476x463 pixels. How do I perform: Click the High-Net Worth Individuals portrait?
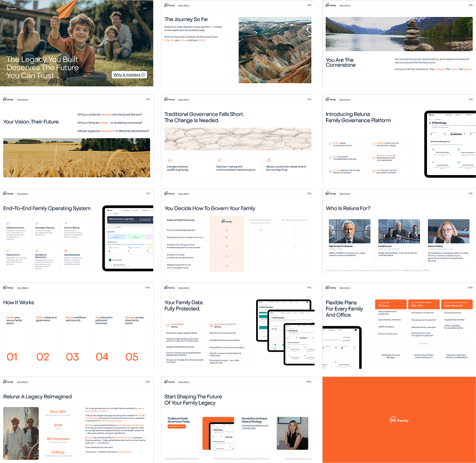pyautogui.click(x=349, y=231)
